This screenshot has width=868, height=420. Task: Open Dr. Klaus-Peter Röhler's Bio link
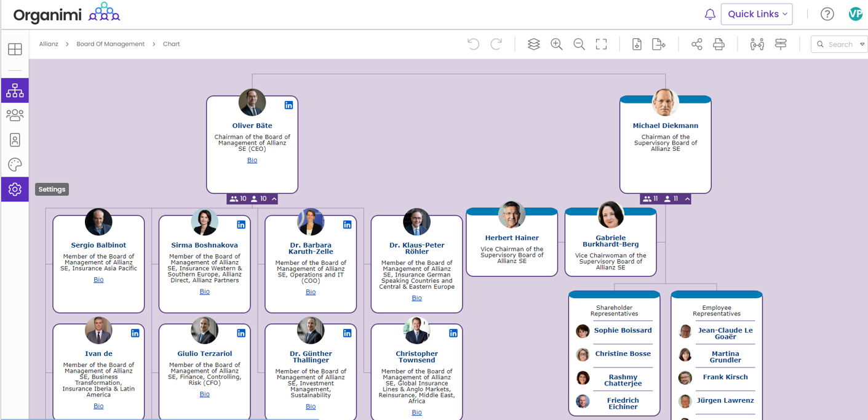(417, 298)
